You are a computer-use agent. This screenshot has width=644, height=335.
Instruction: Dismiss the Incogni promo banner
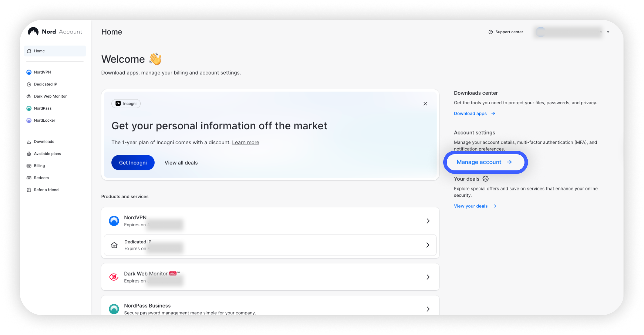[x=425, y=104]
